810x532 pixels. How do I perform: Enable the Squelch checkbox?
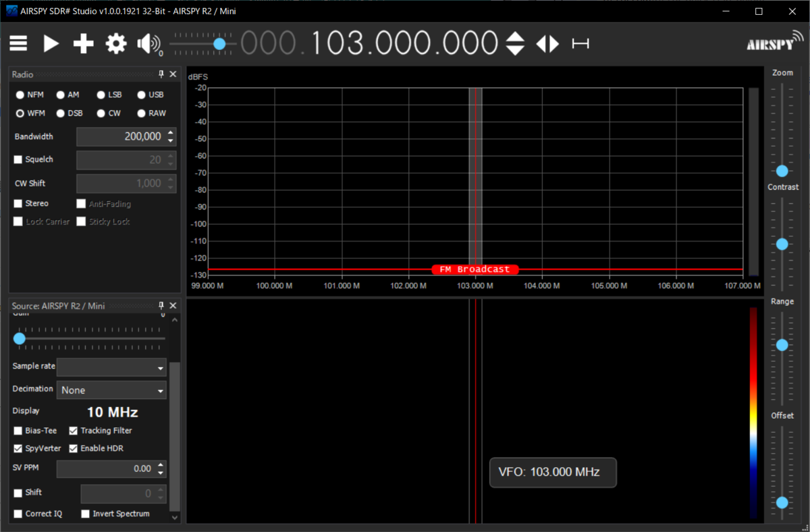point(18,160)
